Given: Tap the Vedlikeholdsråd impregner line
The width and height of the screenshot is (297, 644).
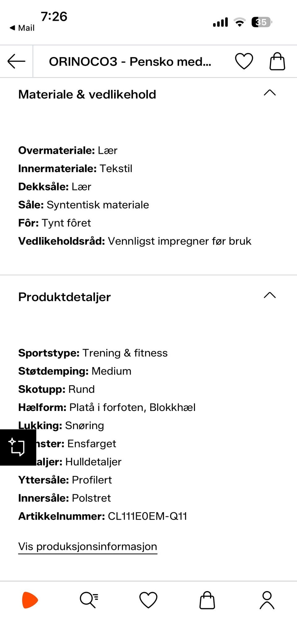Looking at the screenshot, I should (135, 241).
